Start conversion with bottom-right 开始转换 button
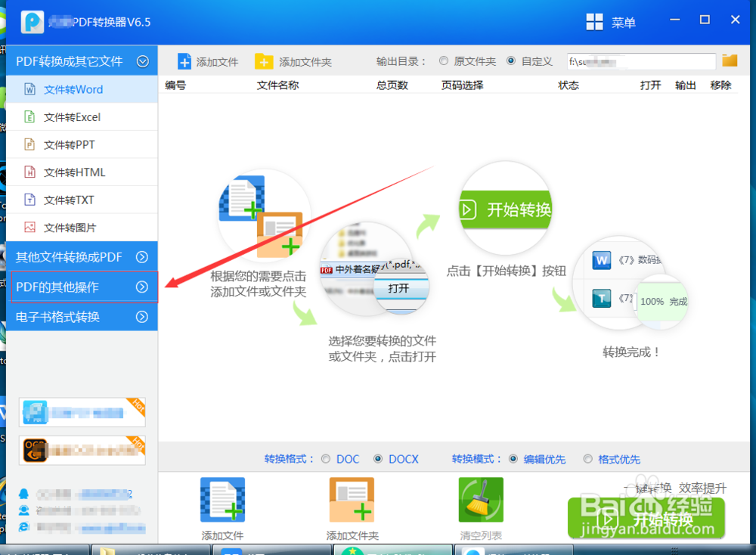 646,519
